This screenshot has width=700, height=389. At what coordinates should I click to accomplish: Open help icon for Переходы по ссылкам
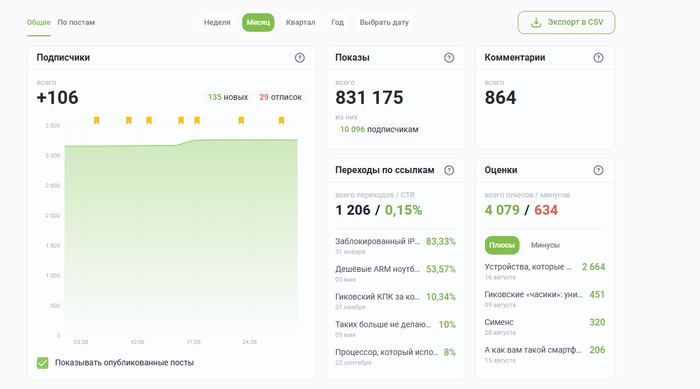click(x=449, y=170)
